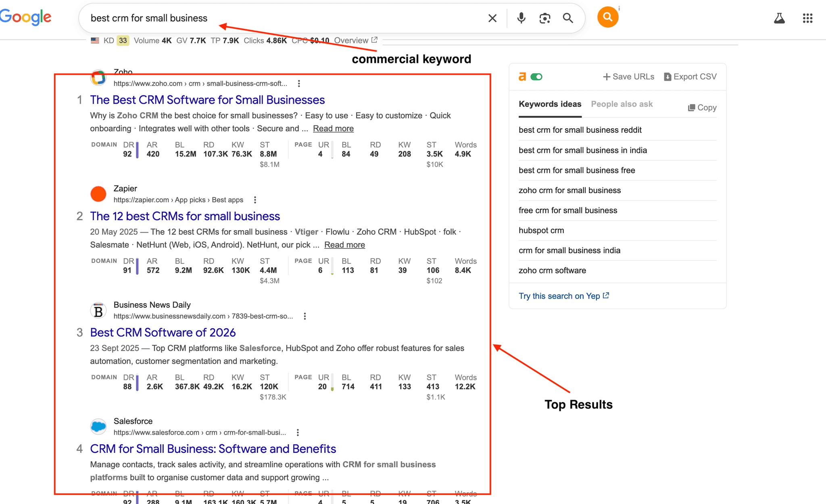Click Business News Daily's DR 88 value

127,387
